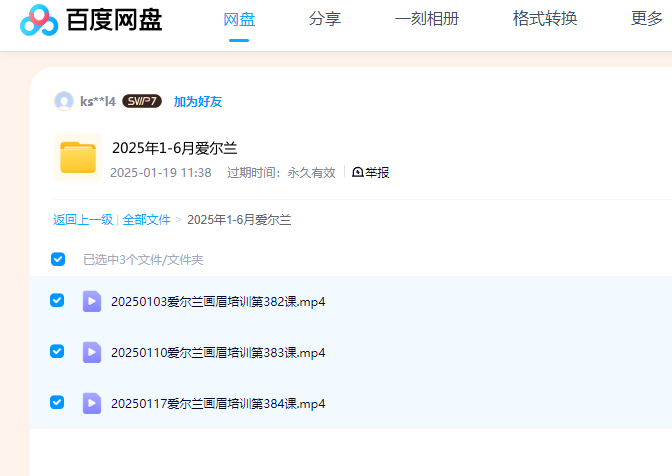The width and height of the screenshot is (672, 476).
Task: Click 加为好友 to add friend
Action: 198,102
